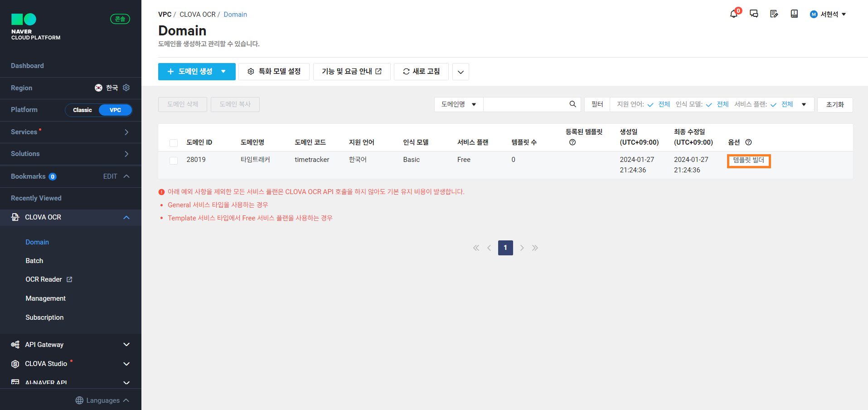Viewport: 868px width, 410px height.
Task: Open the notes/memo icon in header
Action: tap(774, 14)
